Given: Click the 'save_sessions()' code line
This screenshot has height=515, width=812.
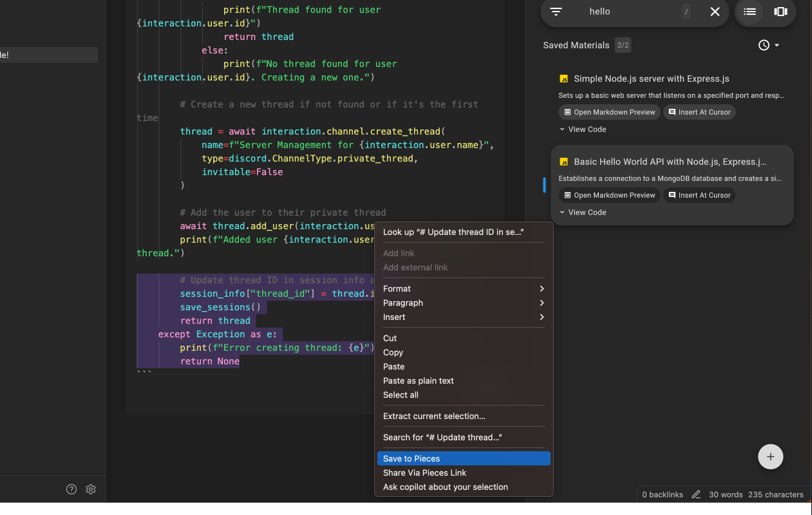Looking at the screenshot, I should (x=220, y=307).
